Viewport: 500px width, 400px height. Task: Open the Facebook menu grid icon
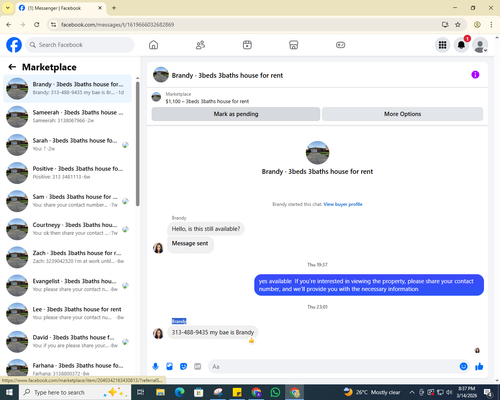pos(442,45)
